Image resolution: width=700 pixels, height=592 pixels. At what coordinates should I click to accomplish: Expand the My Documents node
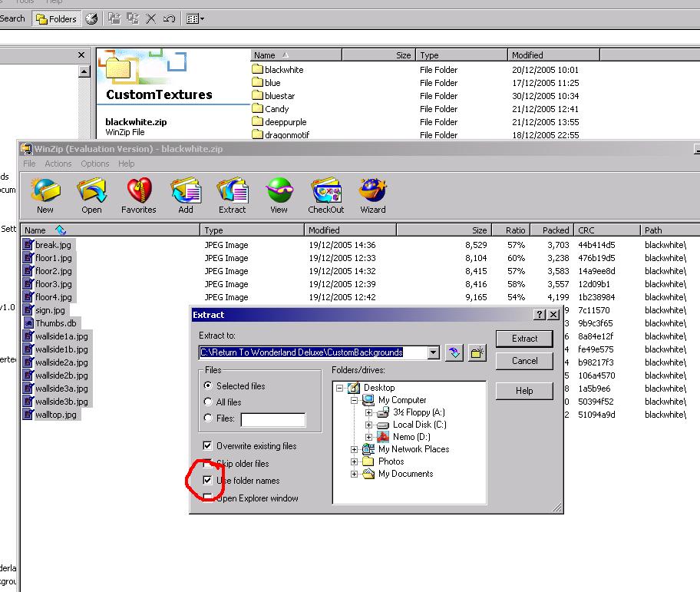tap(354, 474)
